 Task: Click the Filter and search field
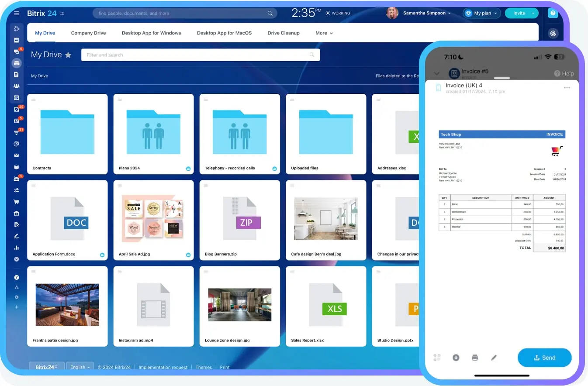click(x=197, y=55)
